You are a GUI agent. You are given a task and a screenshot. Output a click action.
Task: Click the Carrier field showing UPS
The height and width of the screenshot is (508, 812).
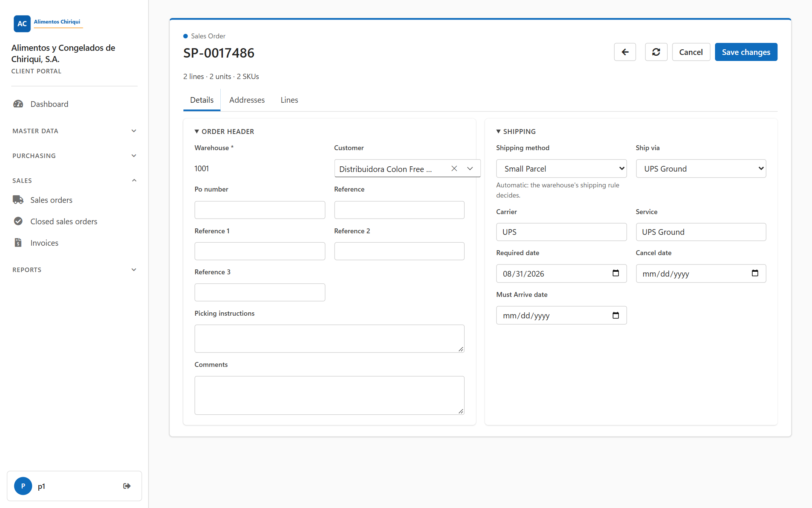point(561,232)
